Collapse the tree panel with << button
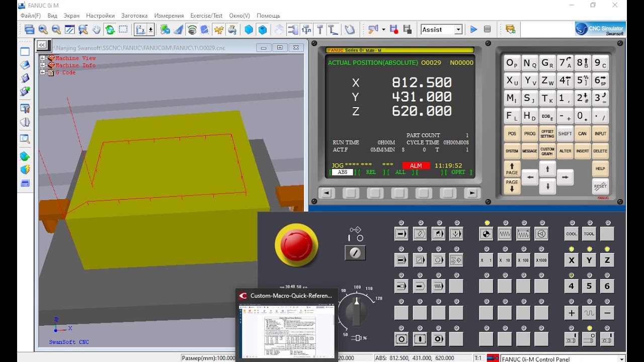 [x=42, y=45]
